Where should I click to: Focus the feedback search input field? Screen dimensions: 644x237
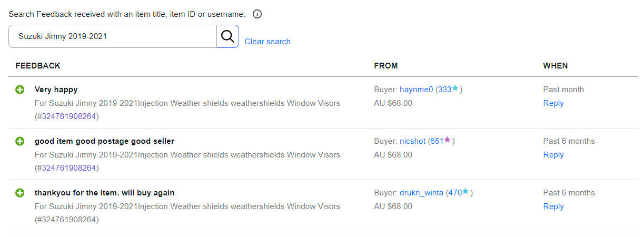click(x=112, y=36)
